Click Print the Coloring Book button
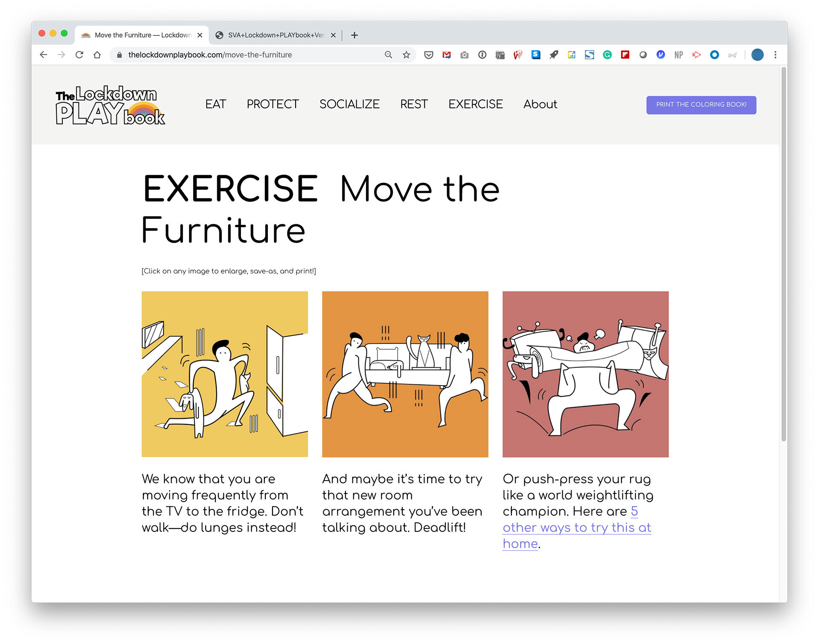The width and height of the screenshot is (819, 644). (701, 104)
